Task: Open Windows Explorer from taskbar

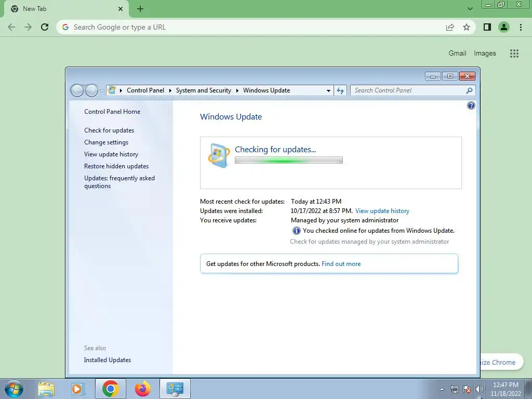Action: coord(46,389)
